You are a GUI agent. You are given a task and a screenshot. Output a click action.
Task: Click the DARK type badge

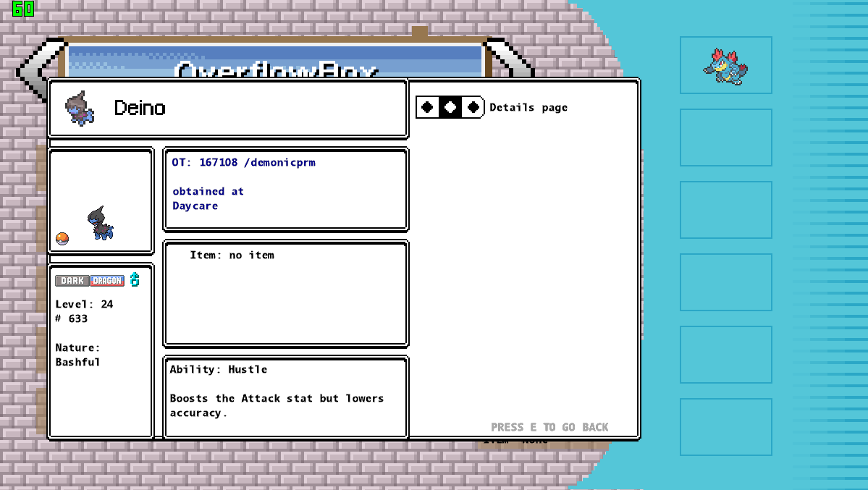72,281
